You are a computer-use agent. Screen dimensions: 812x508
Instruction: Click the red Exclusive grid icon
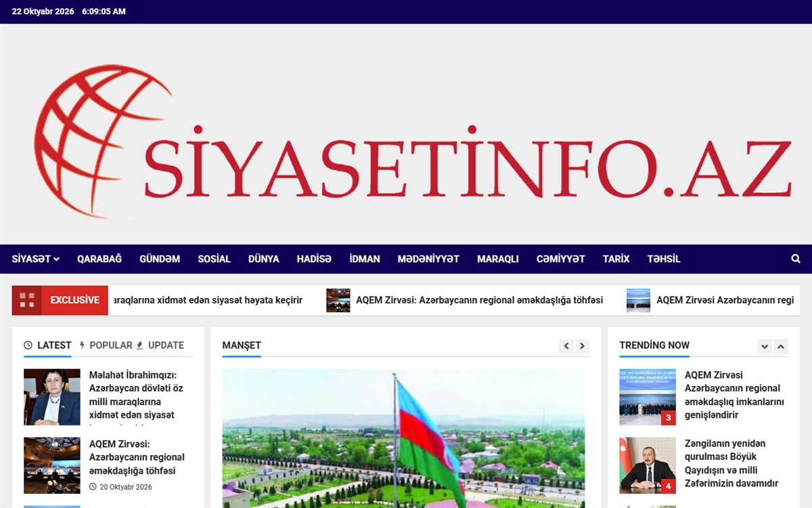point(26,300)
